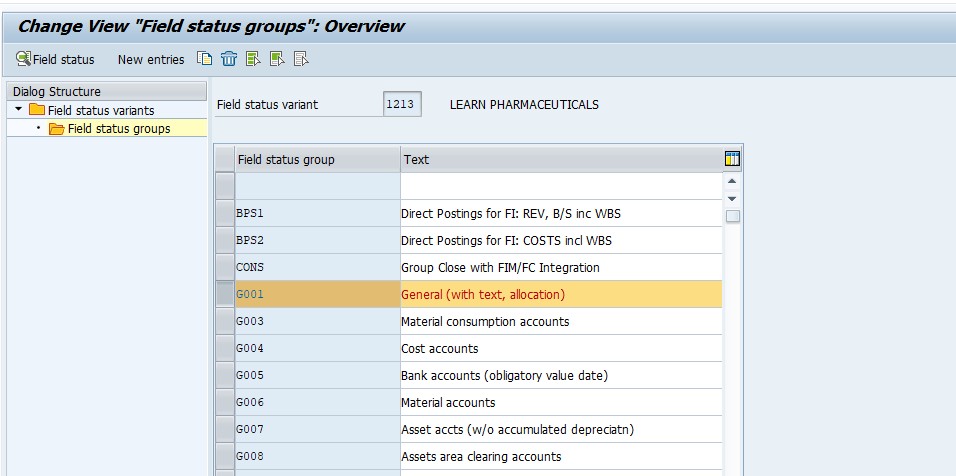
Task: Select field status group BPS1 cell
Action: pyautogui.click(x=318, y=213)
